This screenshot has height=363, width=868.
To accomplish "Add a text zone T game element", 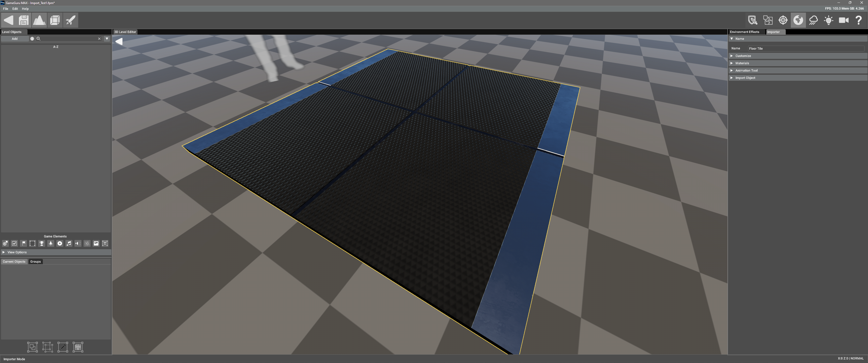I will [x=105, y=244].
